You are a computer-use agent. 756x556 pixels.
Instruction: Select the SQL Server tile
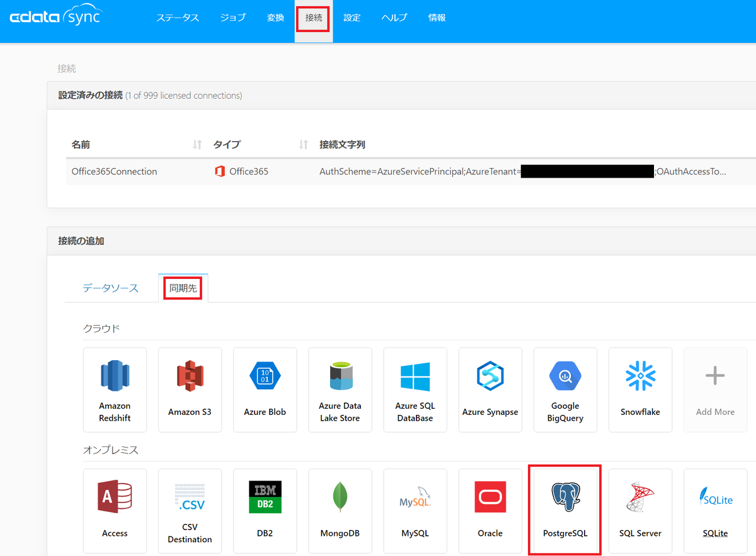click(x=640, y=511)
